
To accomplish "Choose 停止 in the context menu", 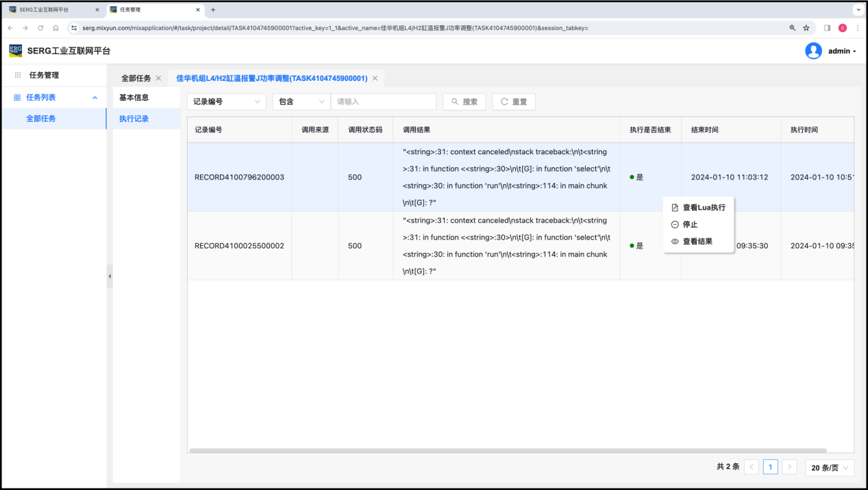I will 690,225.
